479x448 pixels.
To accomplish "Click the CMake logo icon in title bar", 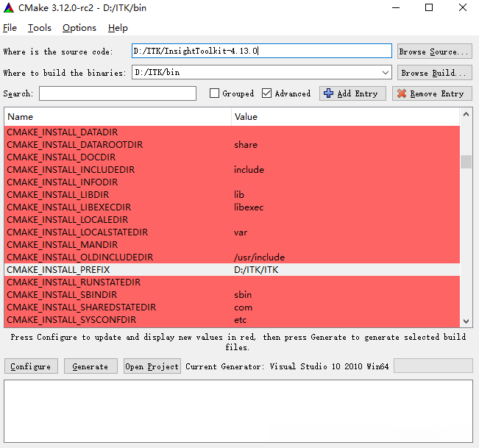I will 9,7.
